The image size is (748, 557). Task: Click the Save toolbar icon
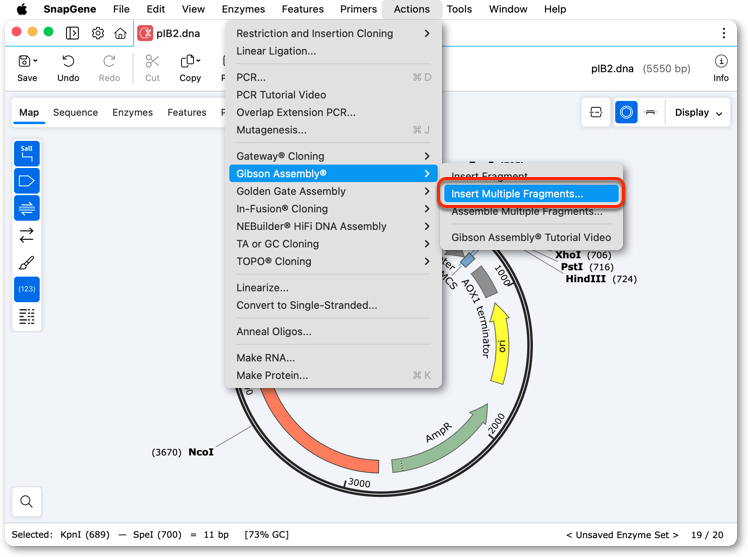(24, 61)
